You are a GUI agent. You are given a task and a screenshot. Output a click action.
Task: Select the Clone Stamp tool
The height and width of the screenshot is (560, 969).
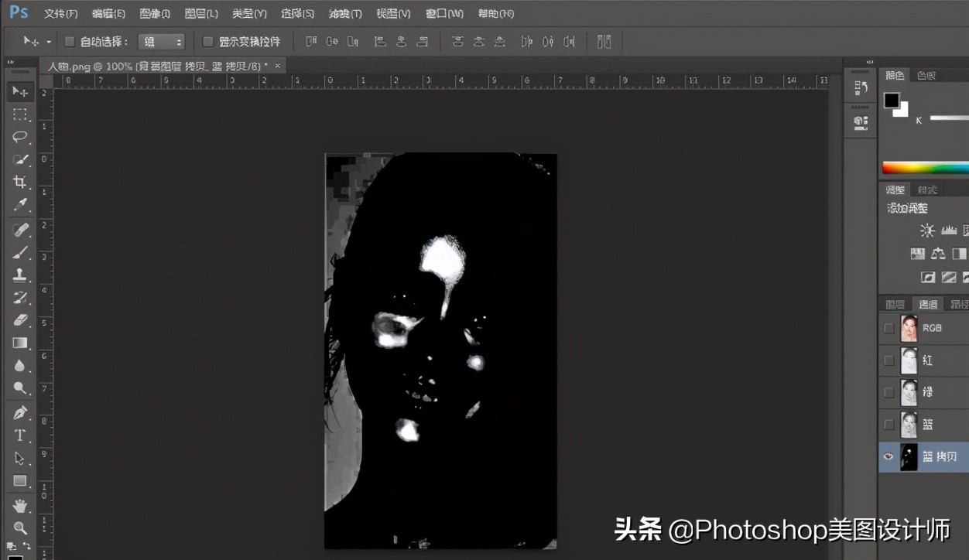[19, 275]
